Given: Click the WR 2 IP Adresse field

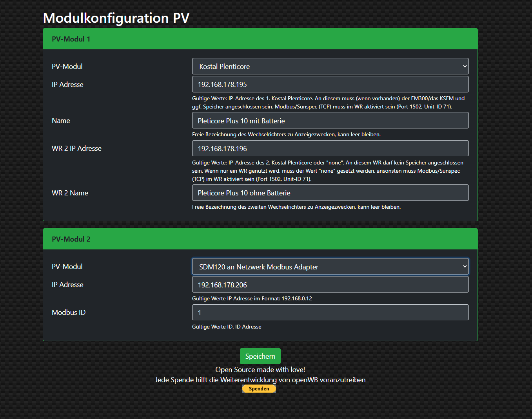Looking at the screenshot, I should tap(330, 148).
